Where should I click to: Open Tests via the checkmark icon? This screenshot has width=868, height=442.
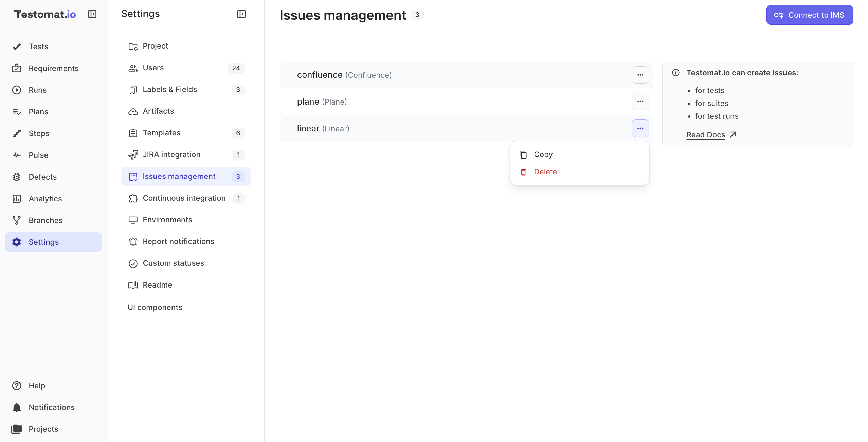[x=17, y=47]
